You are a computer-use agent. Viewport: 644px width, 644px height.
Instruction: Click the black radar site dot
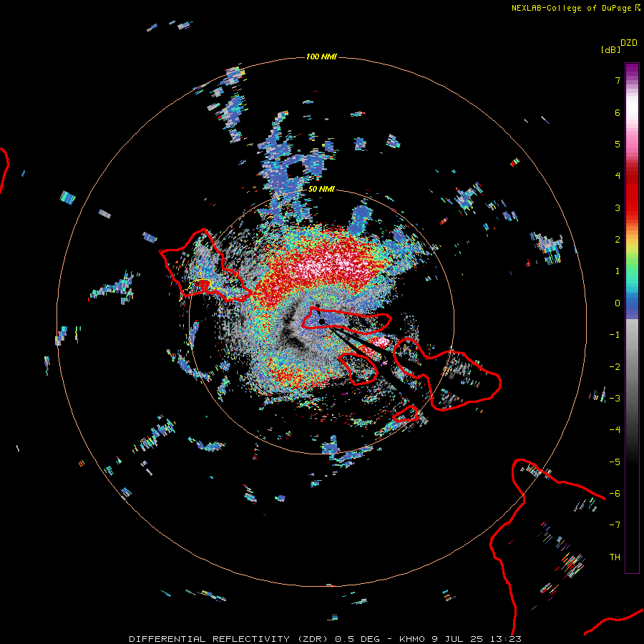[x=322, y=321]
